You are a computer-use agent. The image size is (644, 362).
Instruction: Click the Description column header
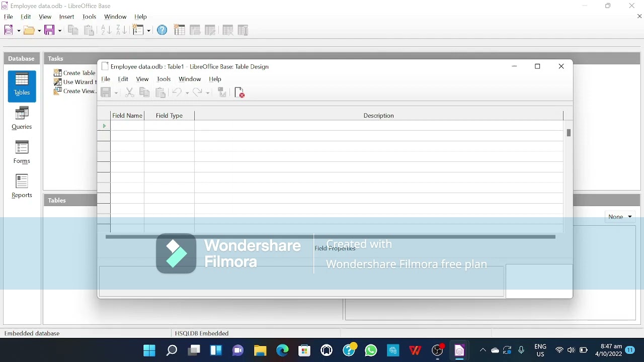click(x=379, y=116)
